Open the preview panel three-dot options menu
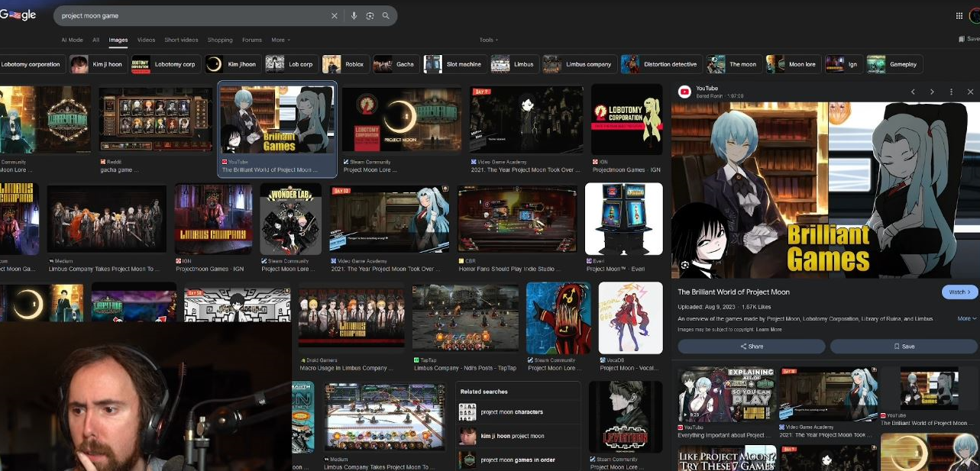The height and width of the screenshot is (471, 980). [x=951, y=92]
